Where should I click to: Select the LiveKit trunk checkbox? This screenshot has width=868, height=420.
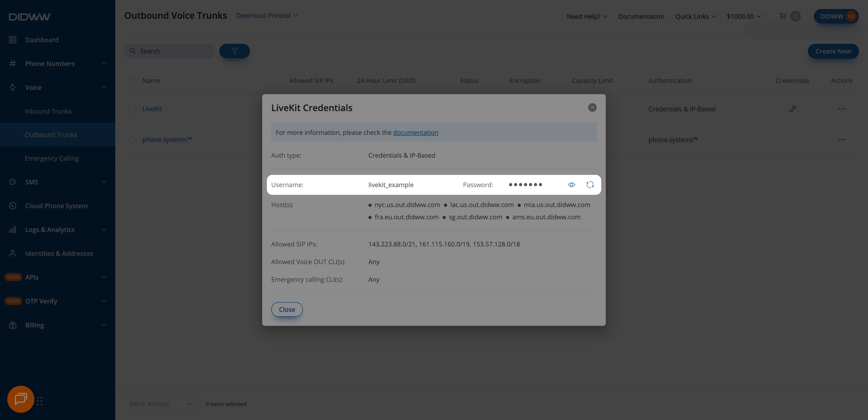(132, 109)
